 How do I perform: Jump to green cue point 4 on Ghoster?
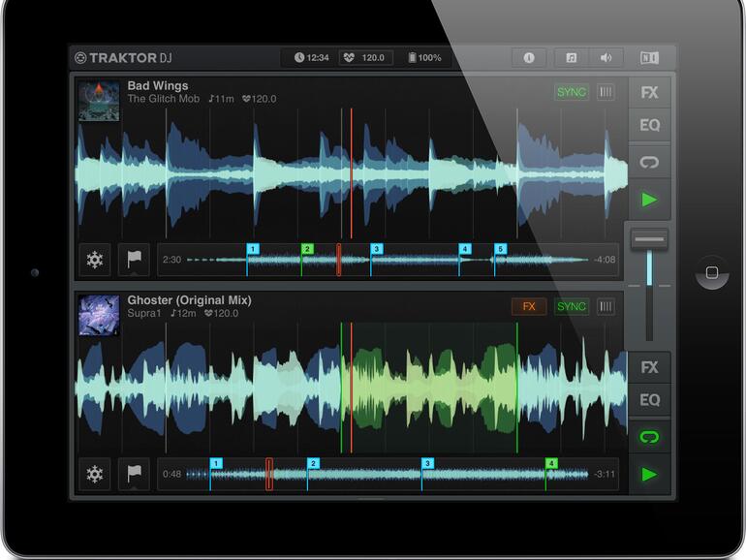[x=551, y=463]
